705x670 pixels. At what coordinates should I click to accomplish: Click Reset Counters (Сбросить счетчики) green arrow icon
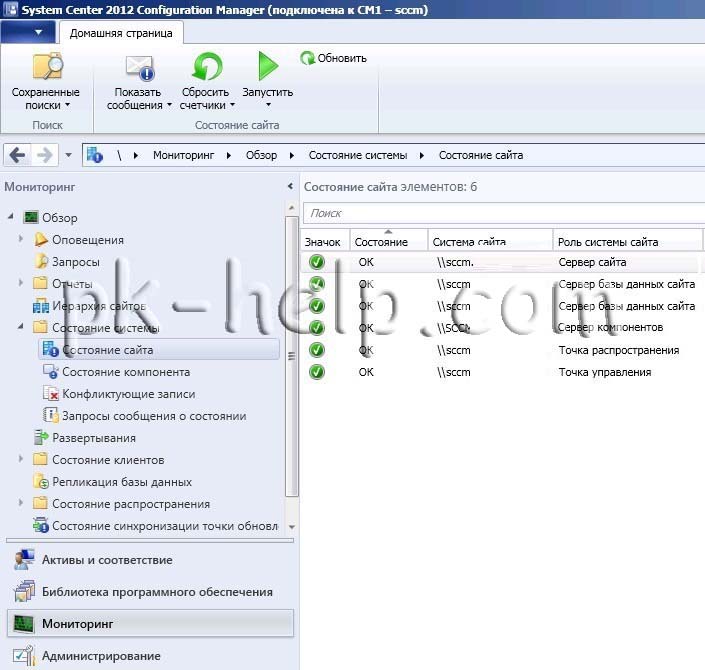(206, 67)
